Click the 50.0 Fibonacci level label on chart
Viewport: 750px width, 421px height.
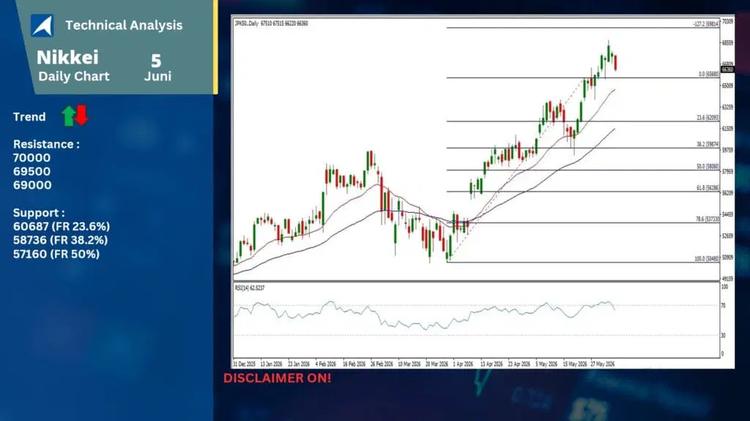click(x=707, y=166)
